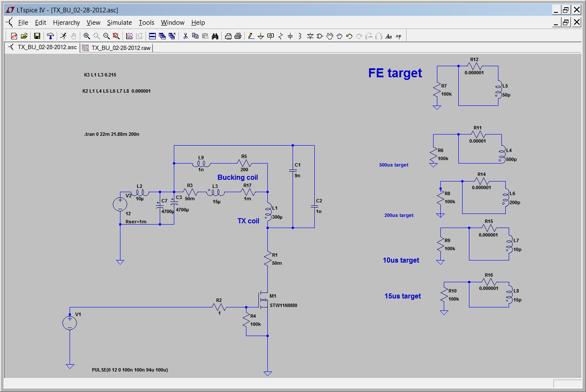This screenshot has height=392, width=586.
Task: Select the Draw Wire pencil tool
Action: (x=251, y=36)
